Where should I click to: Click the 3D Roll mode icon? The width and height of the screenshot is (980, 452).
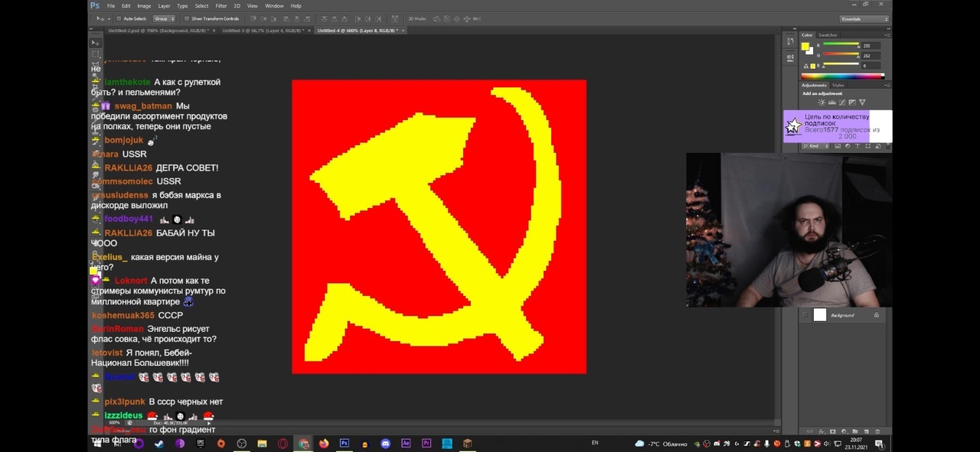pos(446,18)
